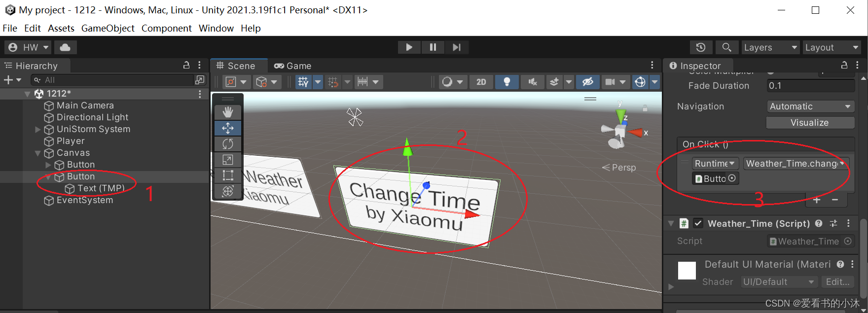Viewport: 868px width, 313px height.
Task: Open Weather_Time component preset icon
Action: pos(833,223)
